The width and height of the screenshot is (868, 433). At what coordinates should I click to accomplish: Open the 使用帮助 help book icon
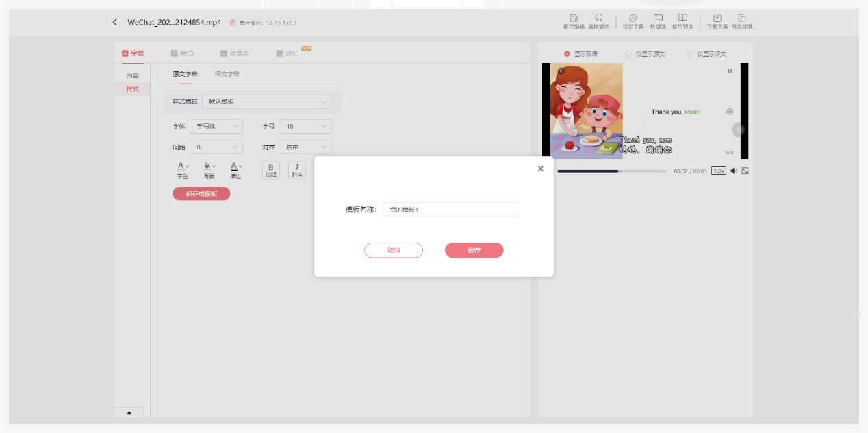pyautogui.click(x=682, y=18)
